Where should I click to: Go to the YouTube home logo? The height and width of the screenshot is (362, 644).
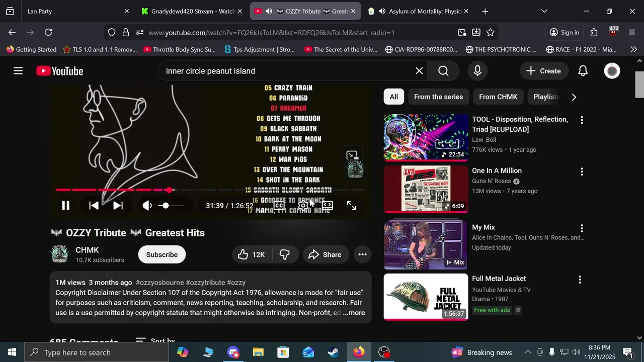pos(60,71)
